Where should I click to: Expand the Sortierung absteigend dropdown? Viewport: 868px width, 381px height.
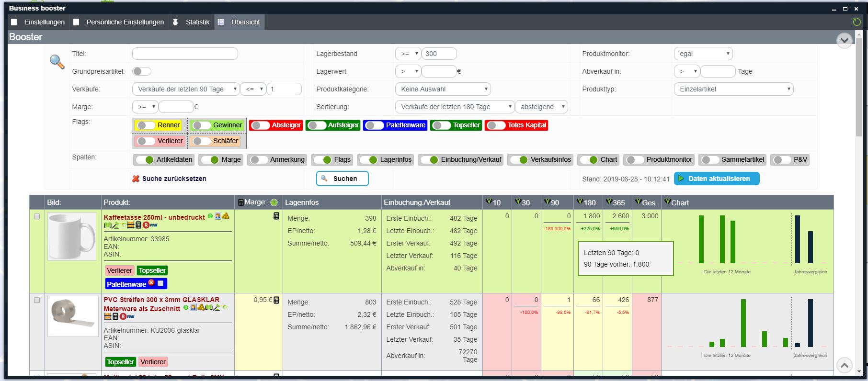pyautogui.click(x=542, y=107)
